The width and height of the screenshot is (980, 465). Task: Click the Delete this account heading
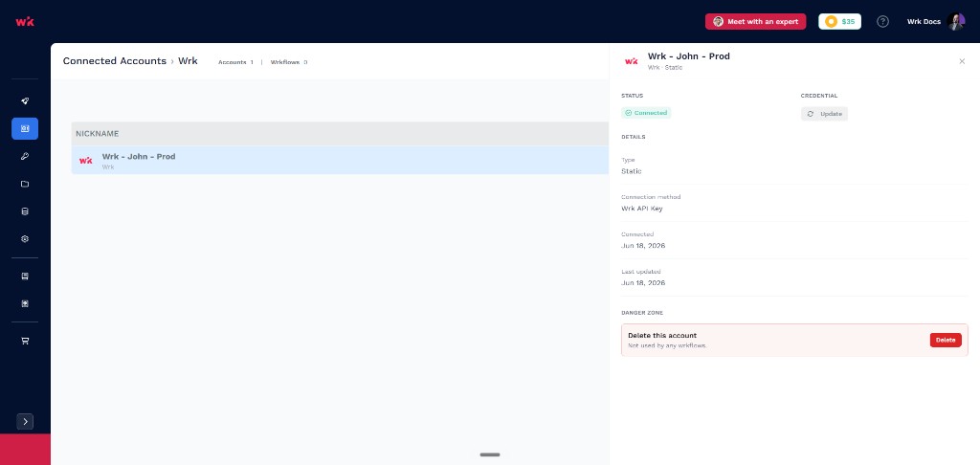(x=662, y=336)
